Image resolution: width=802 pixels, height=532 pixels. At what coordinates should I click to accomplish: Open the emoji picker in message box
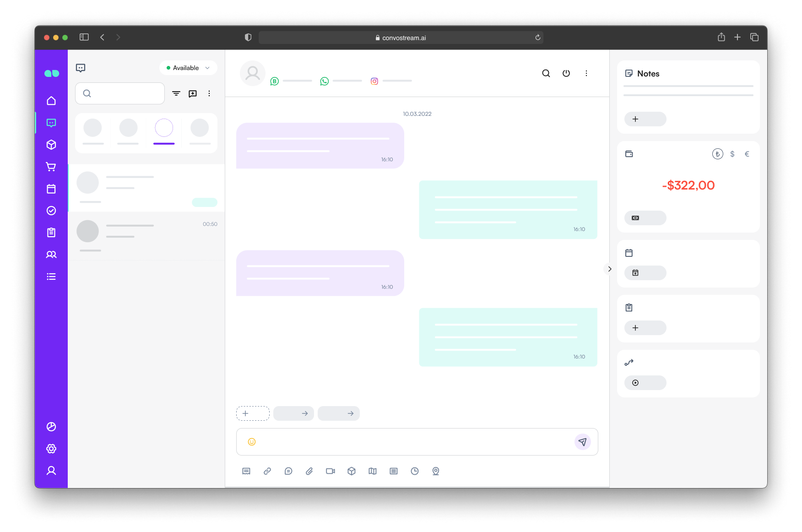tap(252, 442)
